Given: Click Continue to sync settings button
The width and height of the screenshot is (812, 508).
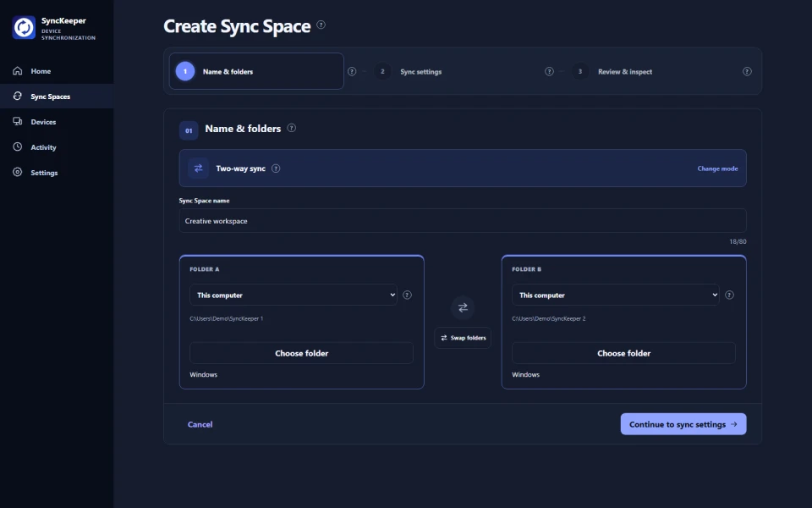Looking at the screenshot, I should pos(683,424).
